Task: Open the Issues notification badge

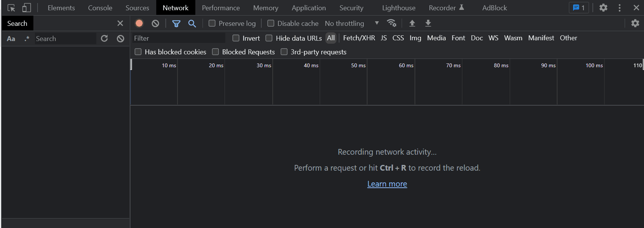Action: pos(579,8)
